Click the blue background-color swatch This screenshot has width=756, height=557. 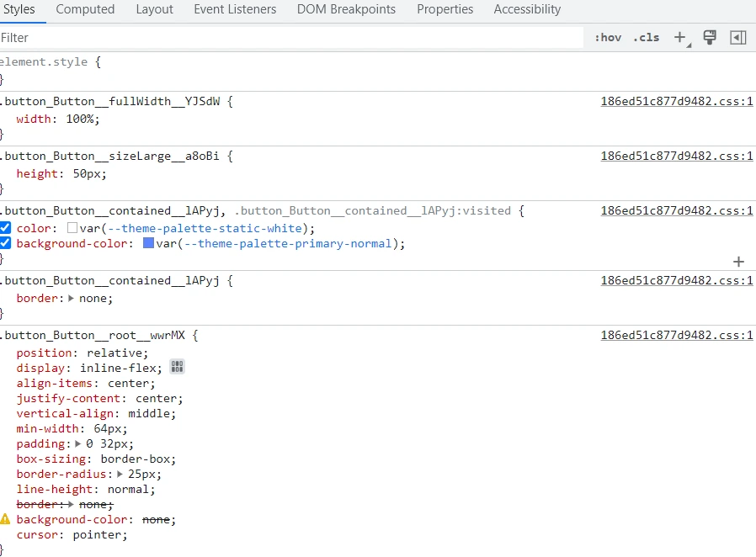(148, 243)
